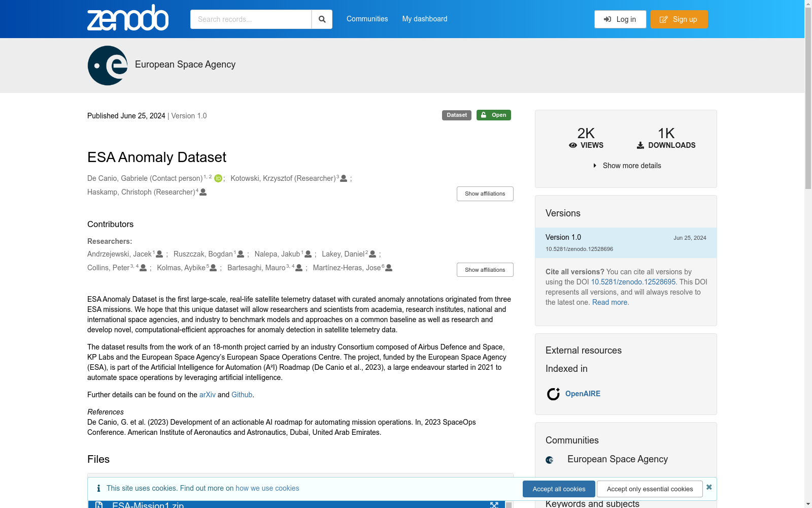The width and height of the screenshot is (812, 508).
Task: Click person icon next to Haskamp, Christoph
Action: pos(203,192)
